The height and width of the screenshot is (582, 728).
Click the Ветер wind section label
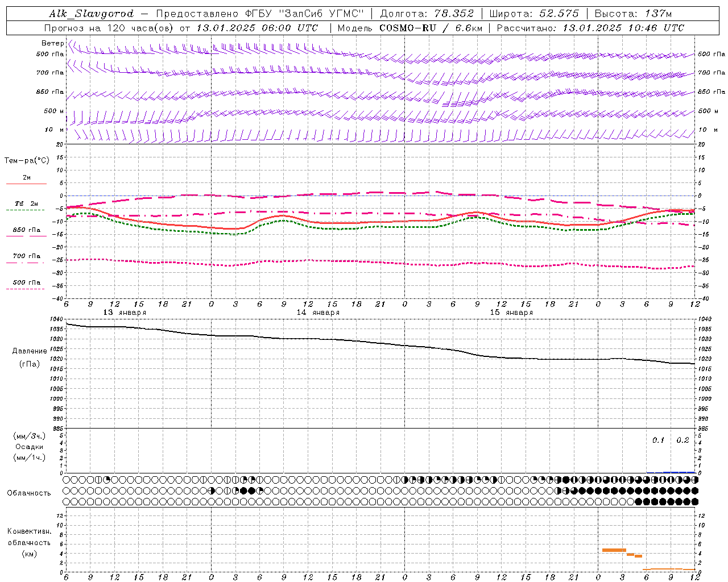point(52,43)
